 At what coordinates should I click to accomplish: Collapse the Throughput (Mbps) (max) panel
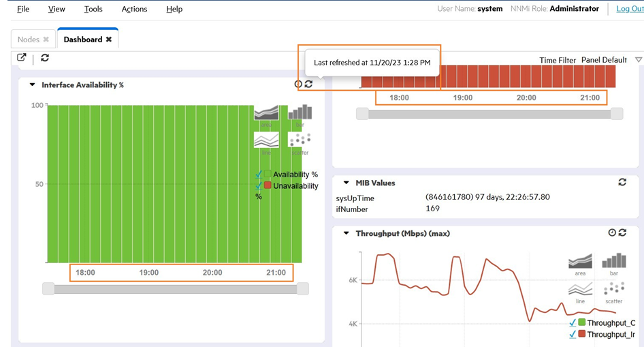click(x=347, y=233)
